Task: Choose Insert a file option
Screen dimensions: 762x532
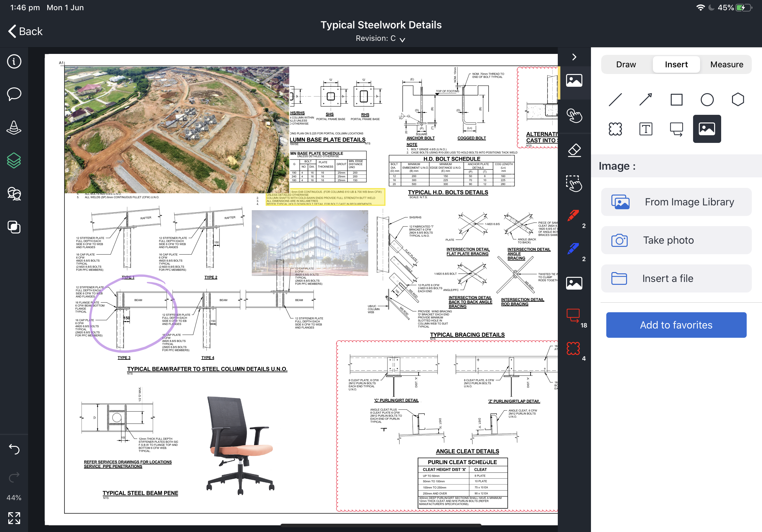Action: point(676,278)
